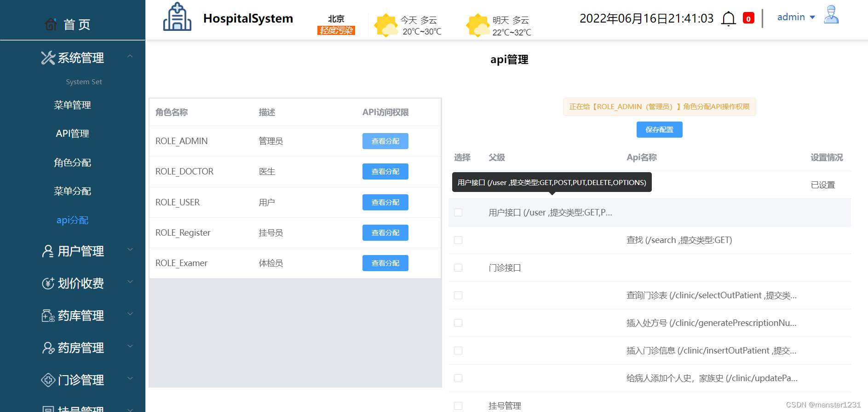Image resolution: width=868 pixels, height=412 pixels.
Task: Expand the 药库管理 menu chevron
Action: 130,314
